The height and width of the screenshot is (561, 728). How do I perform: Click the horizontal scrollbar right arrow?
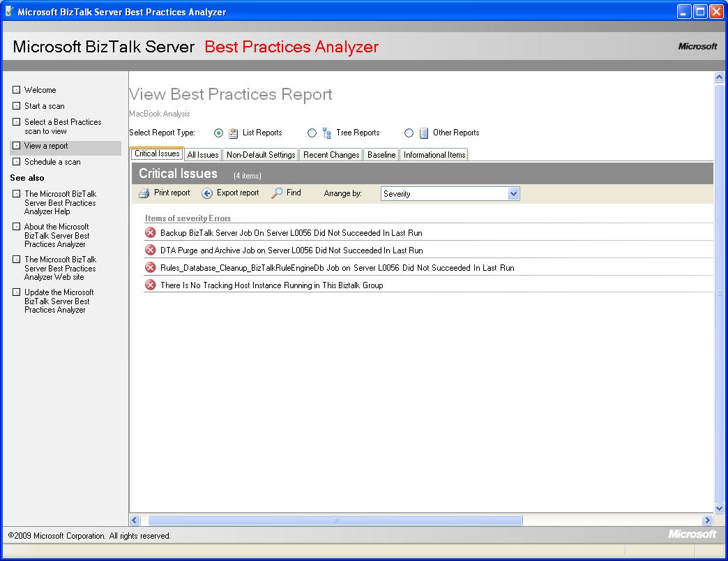tap(708, 520)
